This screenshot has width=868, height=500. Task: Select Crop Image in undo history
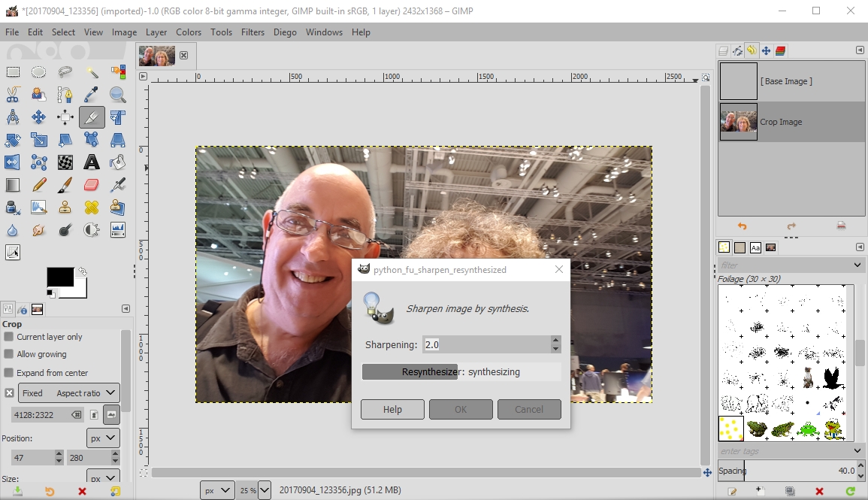coord(791,122)
